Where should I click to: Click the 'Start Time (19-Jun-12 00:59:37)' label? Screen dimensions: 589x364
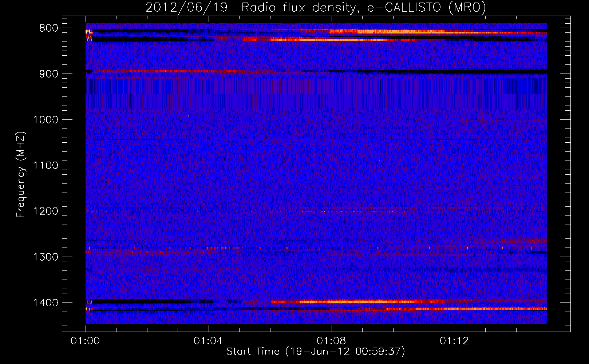tap(316, 352)
